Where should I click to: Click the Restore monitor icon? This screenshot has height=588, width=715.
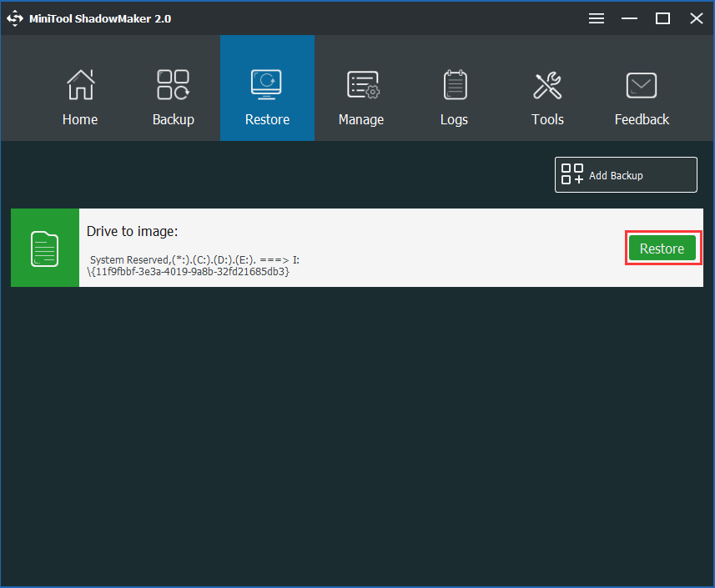coord(267,84)
